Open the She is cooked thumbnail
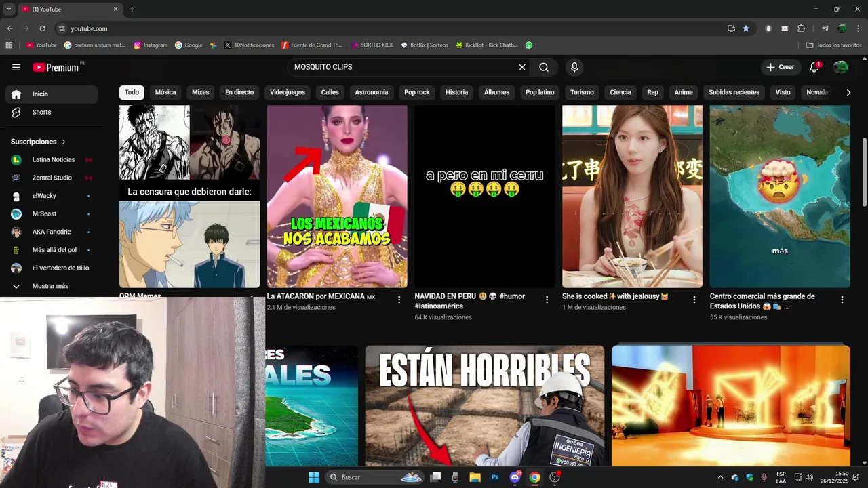Image resolution: width=868 pixels, height=488 pixels. click(632, 197)
